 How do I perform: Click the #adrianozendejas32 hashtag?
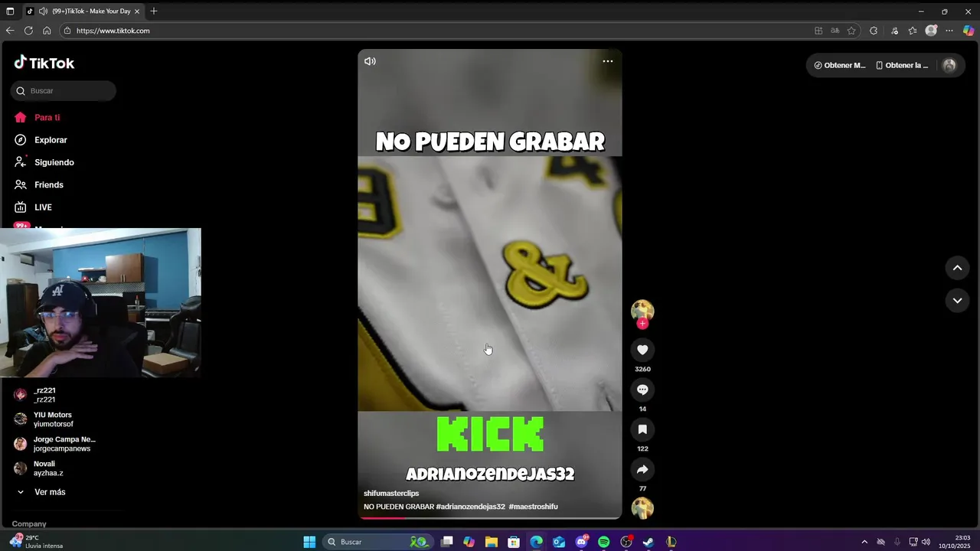[471, 507]
